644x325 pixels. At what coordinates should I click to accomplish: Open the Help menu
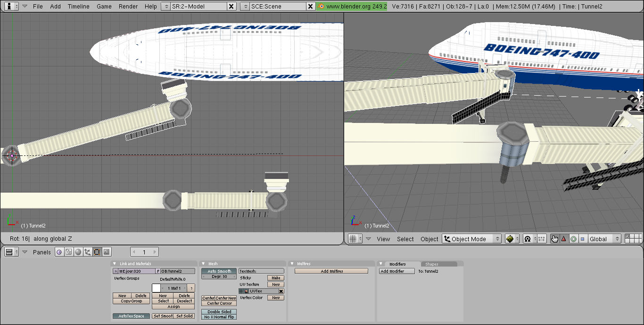pos(151,7)
